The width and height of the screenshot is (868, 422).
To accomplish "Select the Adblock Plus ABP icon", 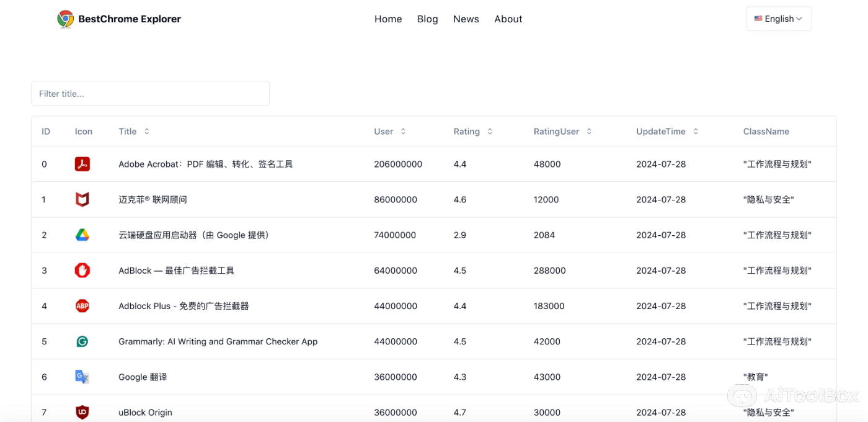I will tap(82, 305).
